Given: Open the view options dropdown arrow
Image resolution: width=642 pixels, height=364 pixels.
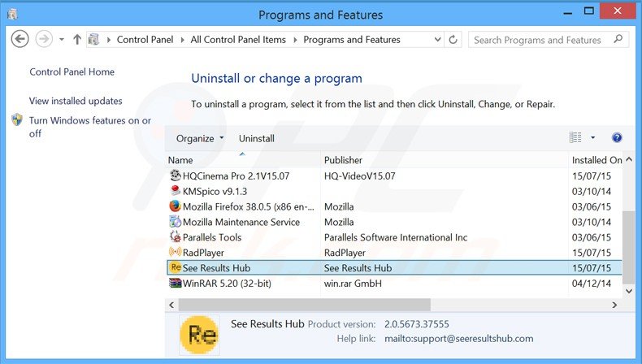Looking at the screenshot, I should [x=592, y=137].
